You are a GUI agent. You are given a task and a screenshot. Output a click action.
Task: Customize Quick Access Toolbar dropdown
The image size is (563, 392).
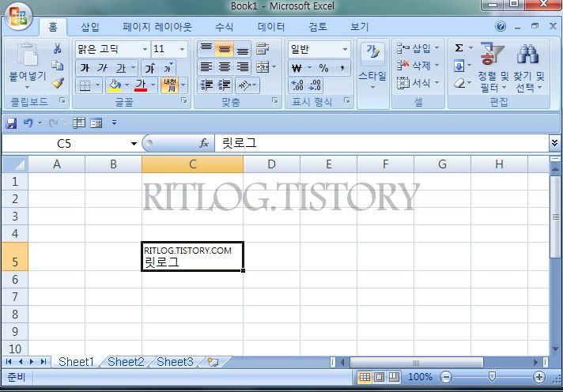[x=114, y=123]
